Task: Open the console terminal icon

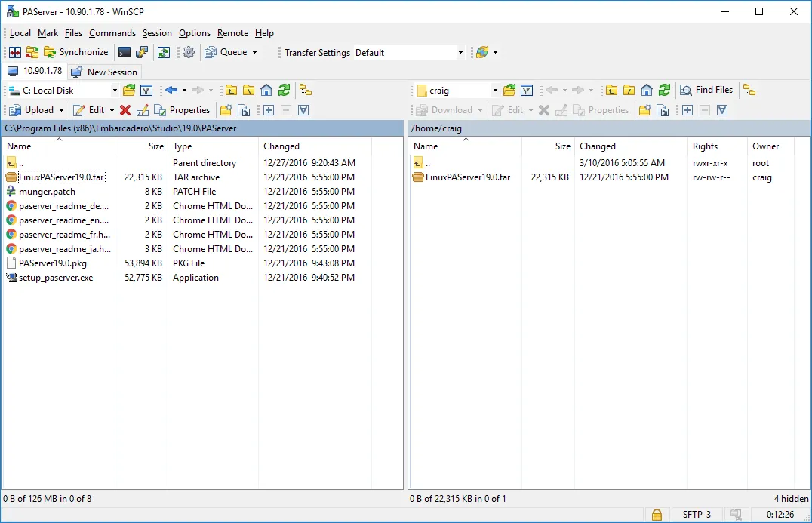Action: [125, 52]
